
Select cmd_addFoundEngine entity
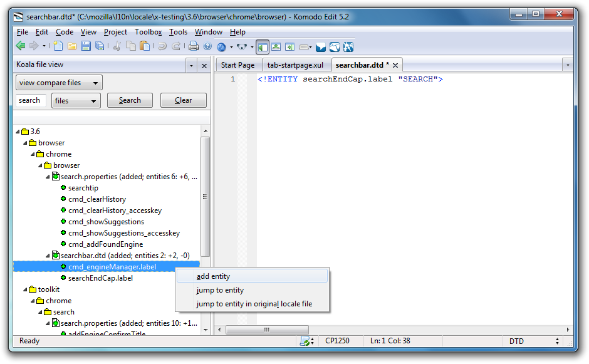(x=105, y=244)
